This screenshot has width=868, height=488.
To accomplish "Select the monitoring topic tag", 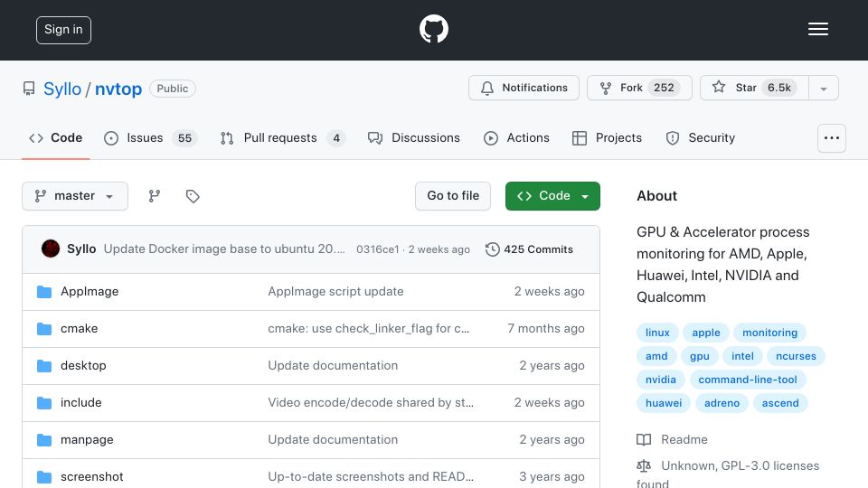I will [770, 333].
